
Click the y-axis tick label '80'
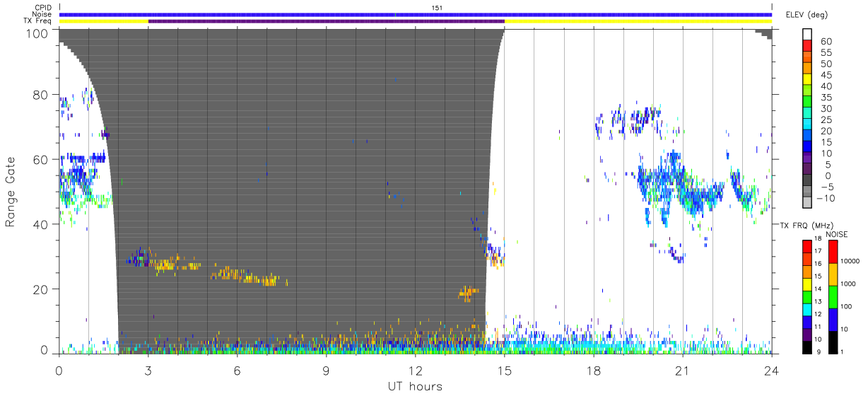coord(41,95)
